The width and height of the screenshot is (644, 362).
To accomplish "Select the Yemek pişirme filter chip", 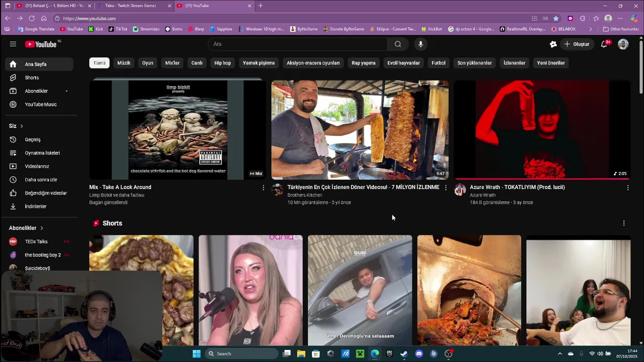I will 259,63.
